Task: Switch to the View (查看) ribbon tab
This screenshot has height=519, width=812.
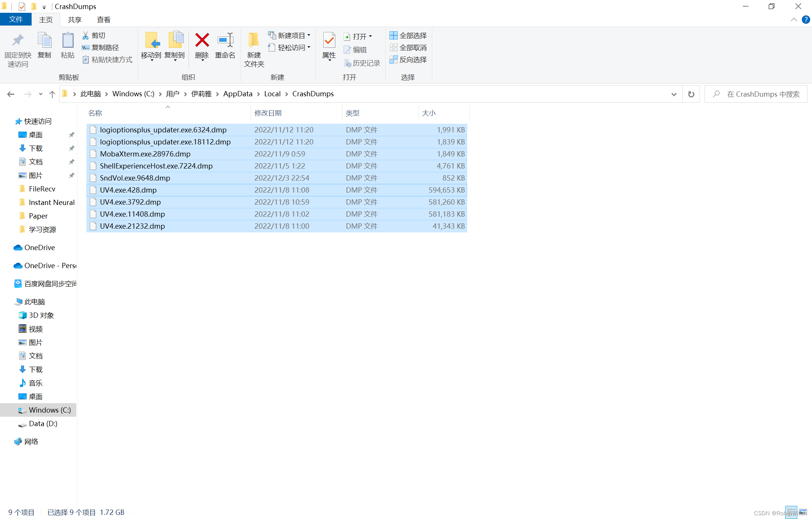Action: click(x=103, y=20)
